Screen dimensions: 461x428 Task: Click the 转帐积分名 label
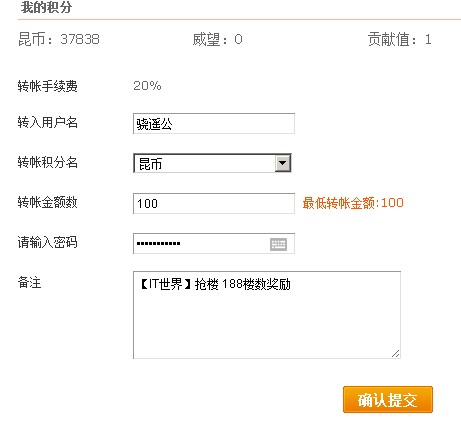[x=47, y=162]
